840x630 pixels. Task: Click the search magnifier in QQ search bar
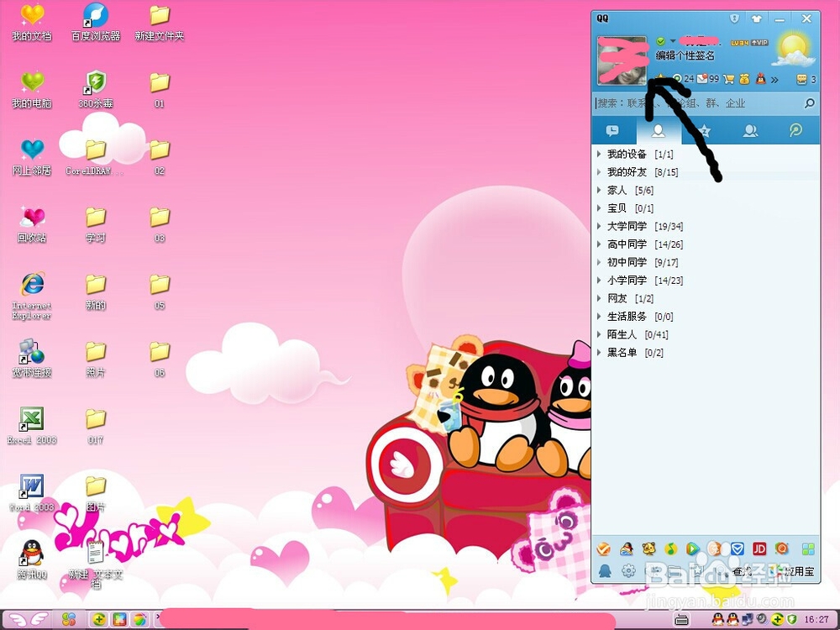point(810,102)
